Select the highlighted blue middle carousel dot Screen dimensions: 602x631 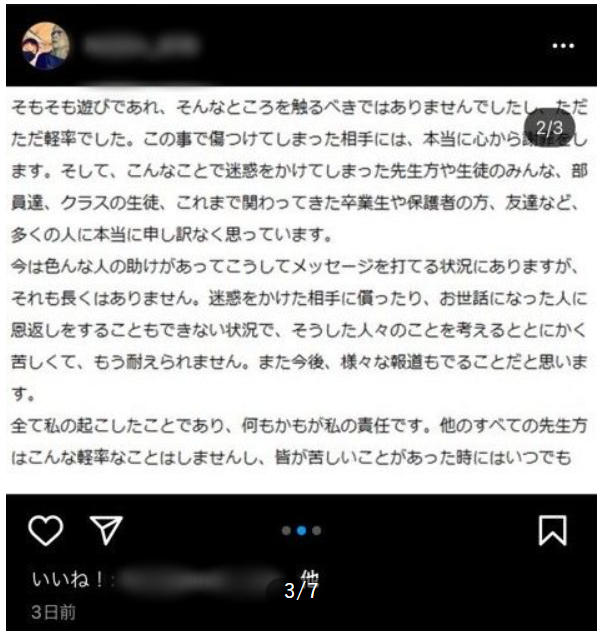tap(301, 530)
